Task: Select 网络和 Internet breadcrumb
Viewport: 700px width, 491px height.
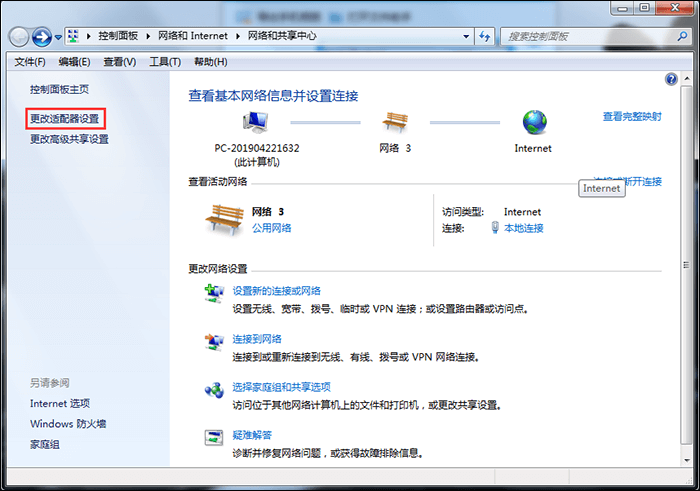Action: (x=193, y=36)
